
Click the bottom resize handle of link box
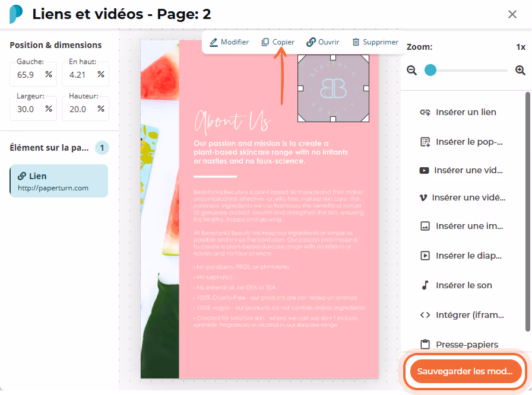pyautogui.click(x=333, y=119)
